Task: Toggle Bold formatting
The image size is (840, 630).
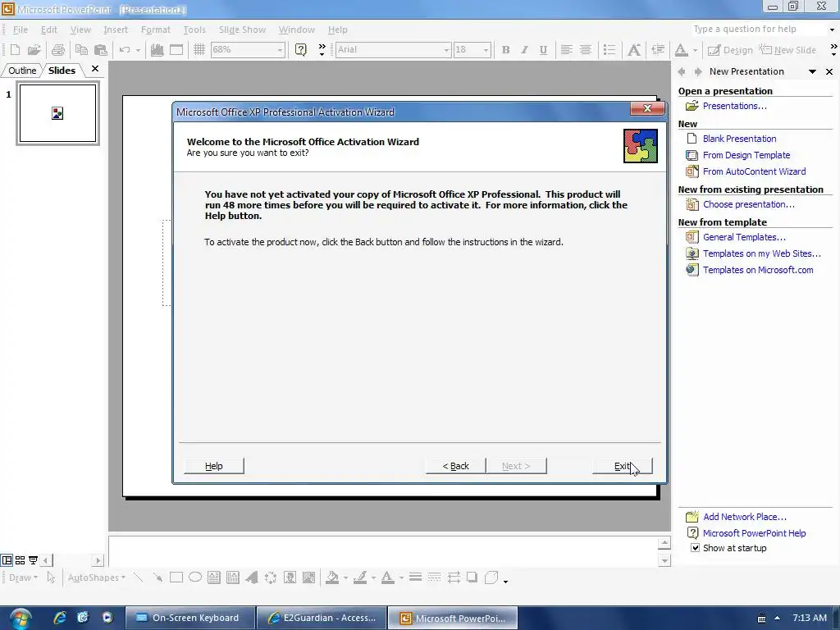Action: tap(505, 50)
